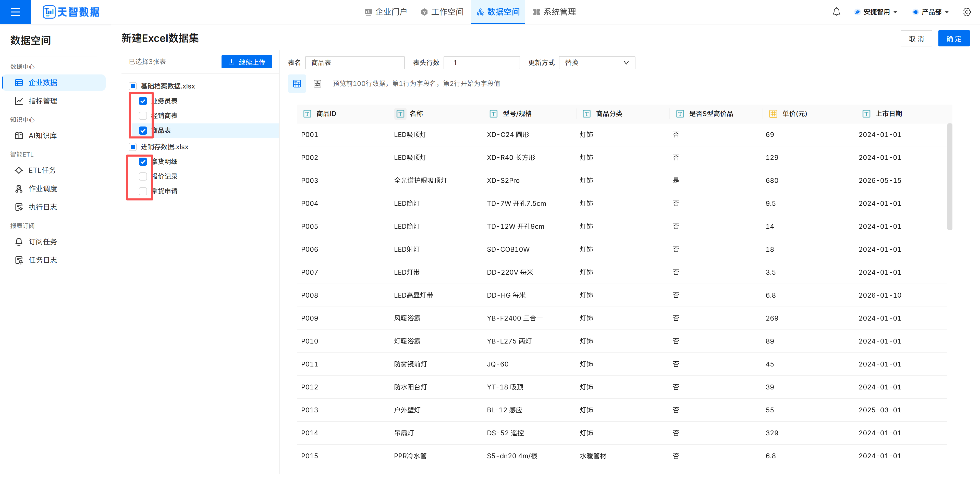
Task: Uncheck the 商品表 checkbox
Action: (143, 130)
